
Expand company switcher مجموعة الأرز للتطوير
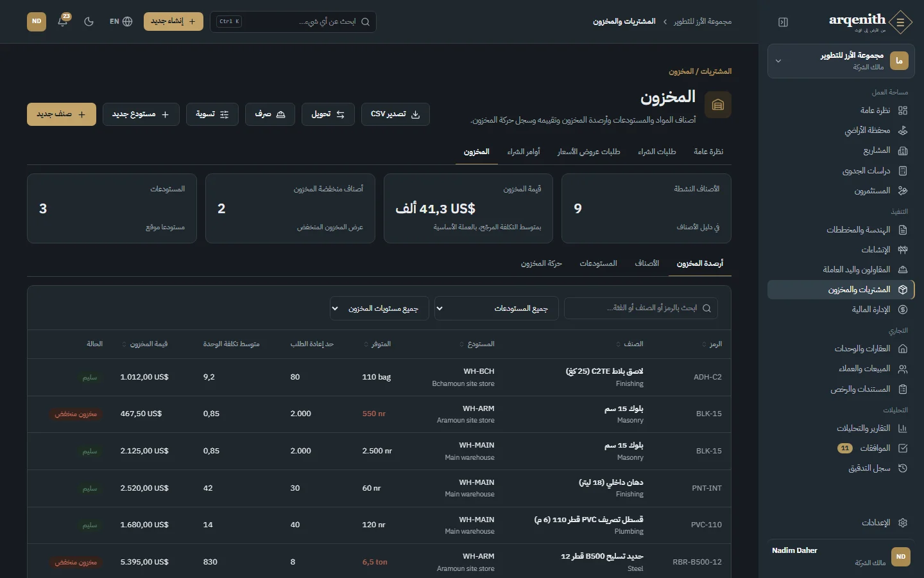tap(841, 61)
